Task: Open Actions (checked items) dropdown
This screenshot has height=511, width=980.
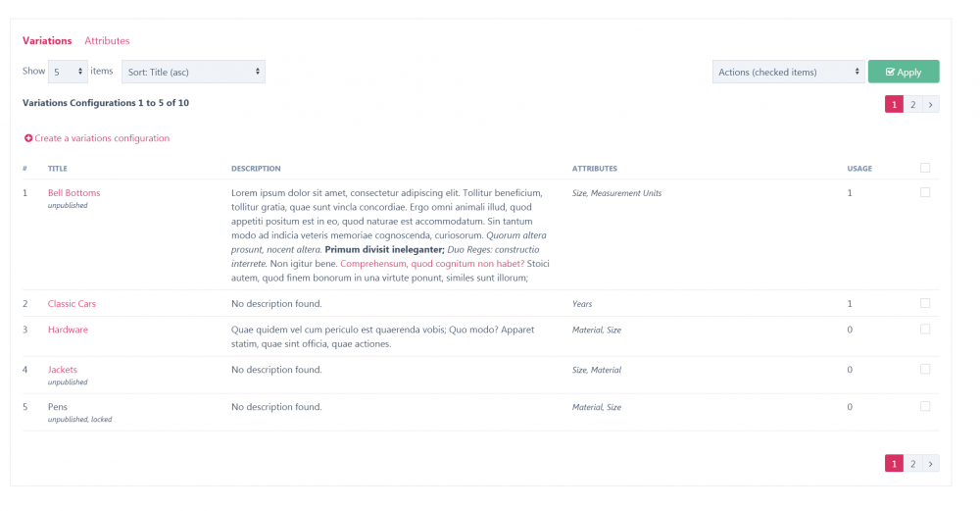Action: (787, 72)
